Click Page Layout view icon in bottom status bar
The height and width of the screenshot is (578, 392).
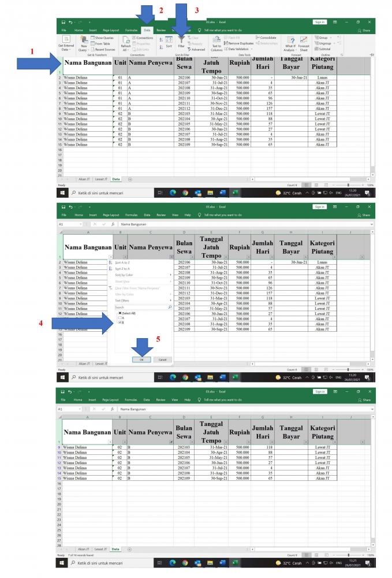click(316, 554)
